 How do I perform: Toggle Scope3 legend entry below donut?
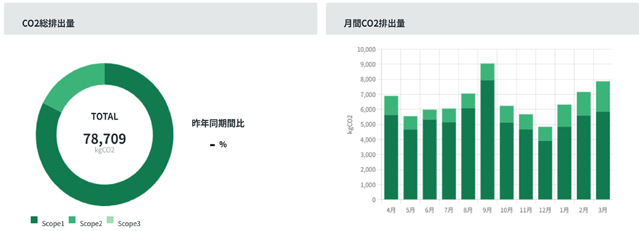[129, 223]
